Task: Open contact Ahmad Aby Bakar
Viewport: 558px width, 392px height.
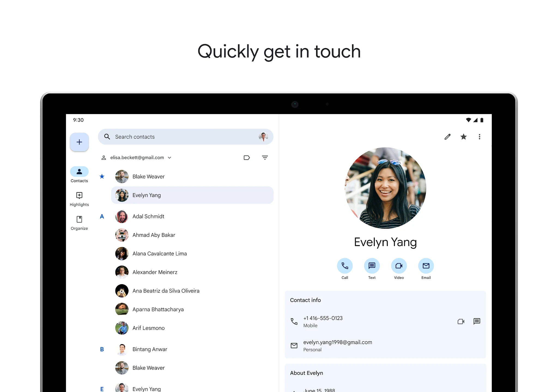Action: tap(192, 235)
